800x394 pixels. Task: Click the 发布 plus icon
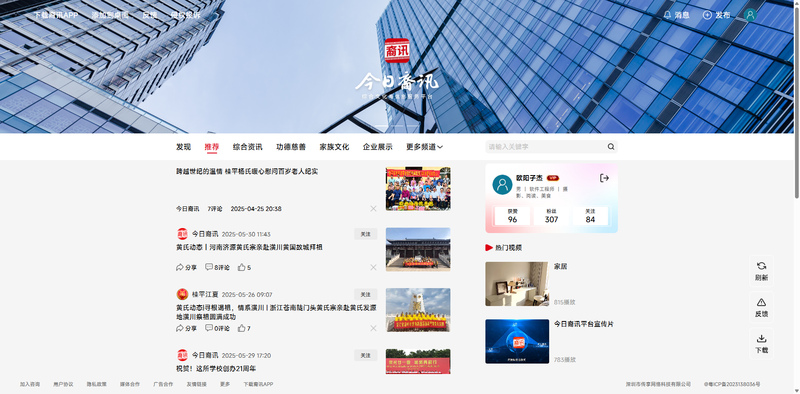pyautogui.click(x=707, y=15)
